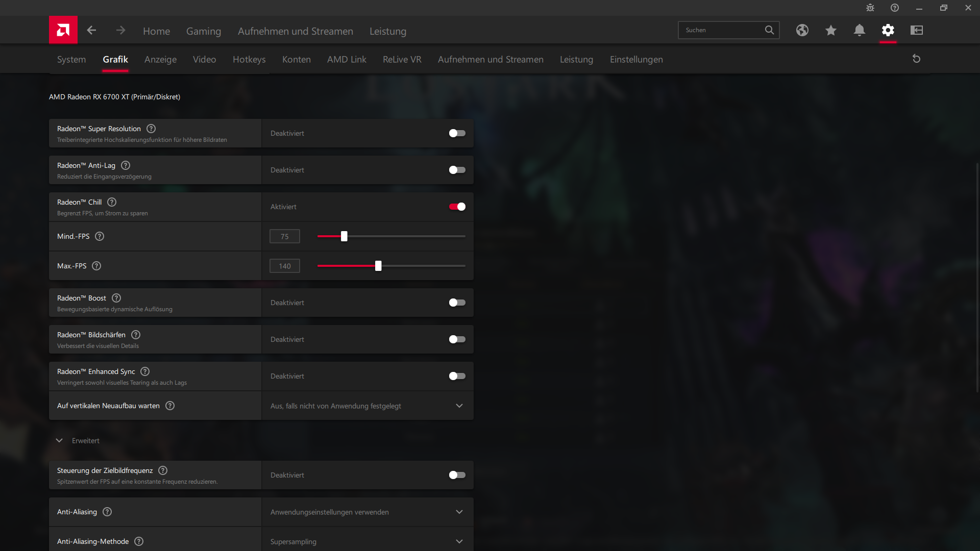Click the AMD logo home icon

point(63,30)
